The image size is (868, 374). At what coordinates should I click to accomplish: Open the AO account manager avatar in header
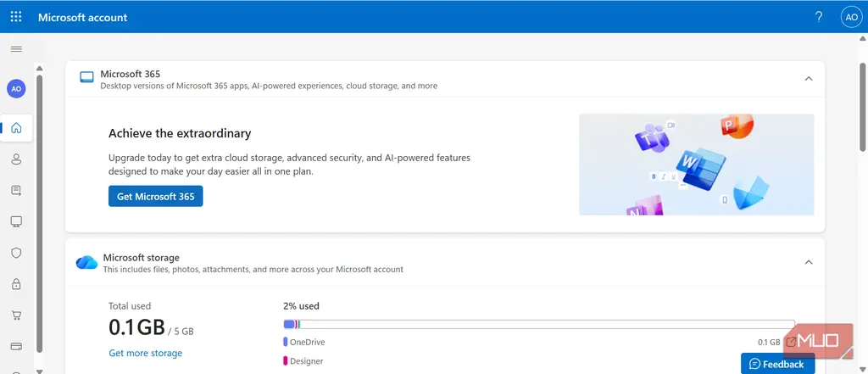(851, 17)
